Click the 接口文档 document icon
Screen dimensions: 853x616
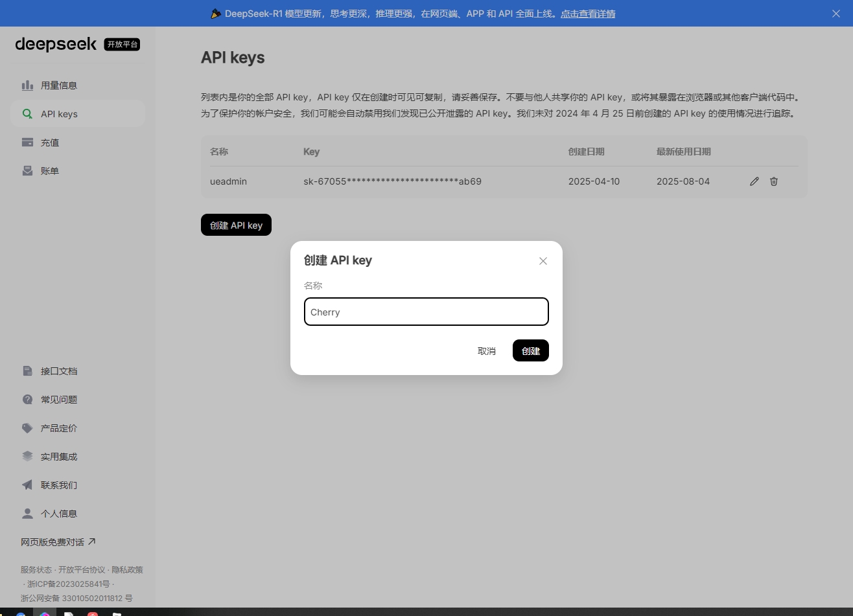point(27,371)
